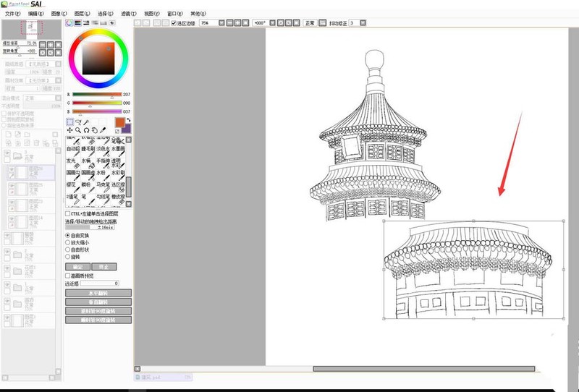Open the 滤镜 menu
This screenshot has width=579, height=392.
pyautogui.click(x=130, y=13)
